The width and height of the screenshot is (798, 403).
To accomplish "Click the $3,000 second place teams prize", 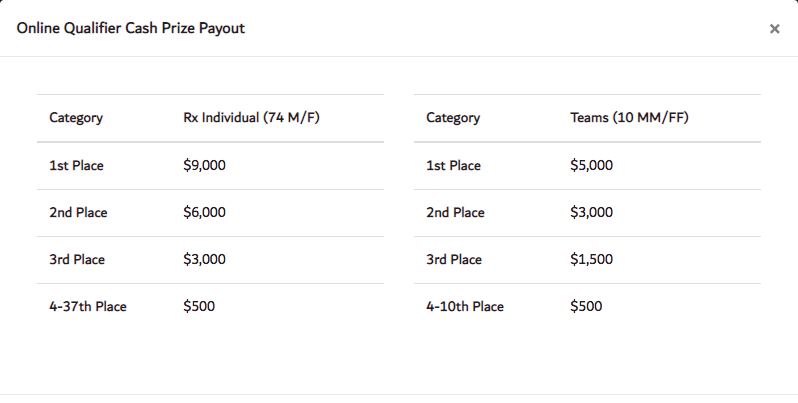I will 591,212.
